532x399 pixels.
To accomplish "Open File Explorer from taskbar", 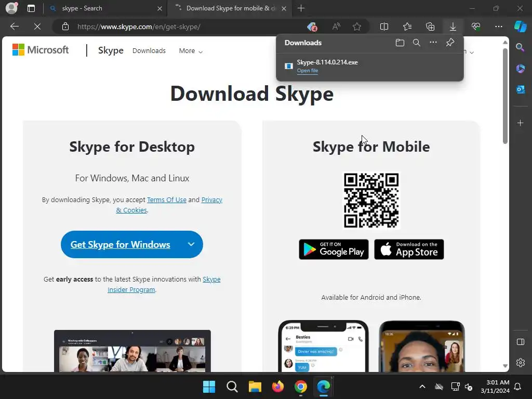I will click(x=255, y=387).
